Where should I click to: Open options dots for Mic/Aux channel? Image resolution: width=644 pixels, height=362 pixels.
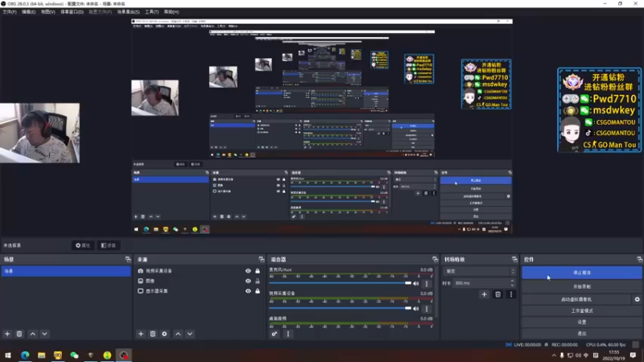pyautogui.click(x=427, y=283)
